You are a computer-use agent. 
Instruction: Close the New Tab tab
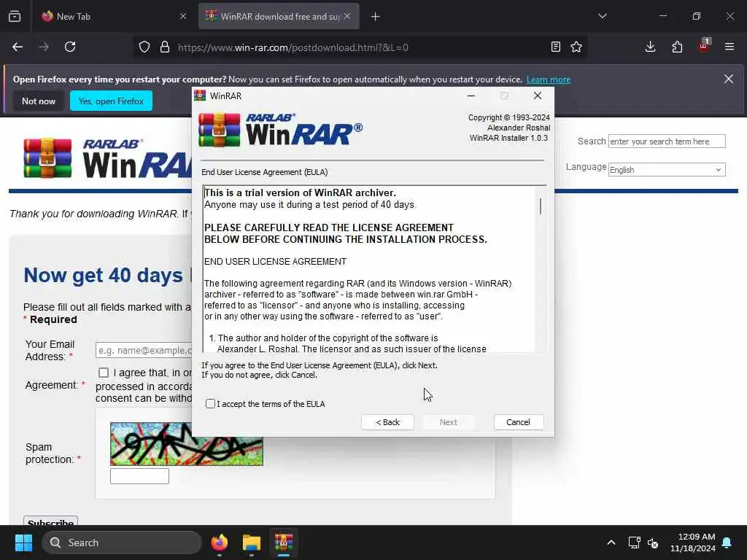[x=183, y=16]
